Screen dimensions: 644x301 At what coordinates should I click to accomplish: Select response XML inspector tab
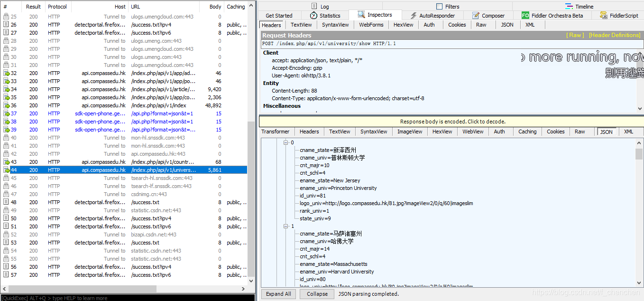628,132
